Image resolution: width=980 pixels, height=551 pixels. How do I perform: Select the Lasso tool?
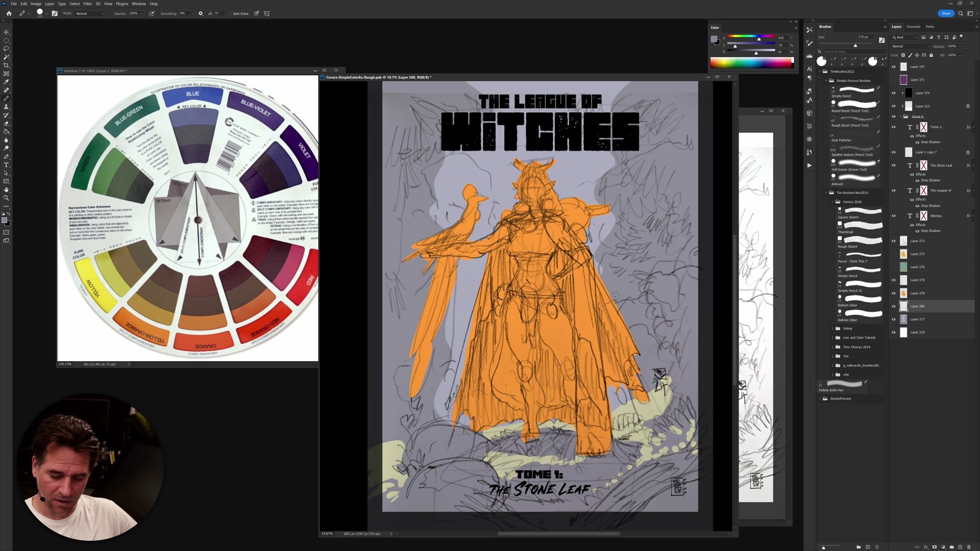pyautogui.click(x=6, y=48)
